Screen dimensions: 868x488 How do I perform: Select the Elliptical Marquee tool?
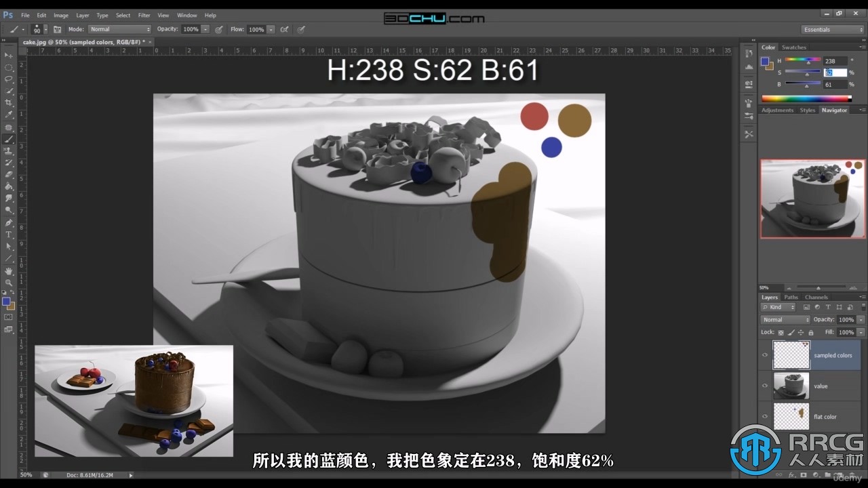9,67
